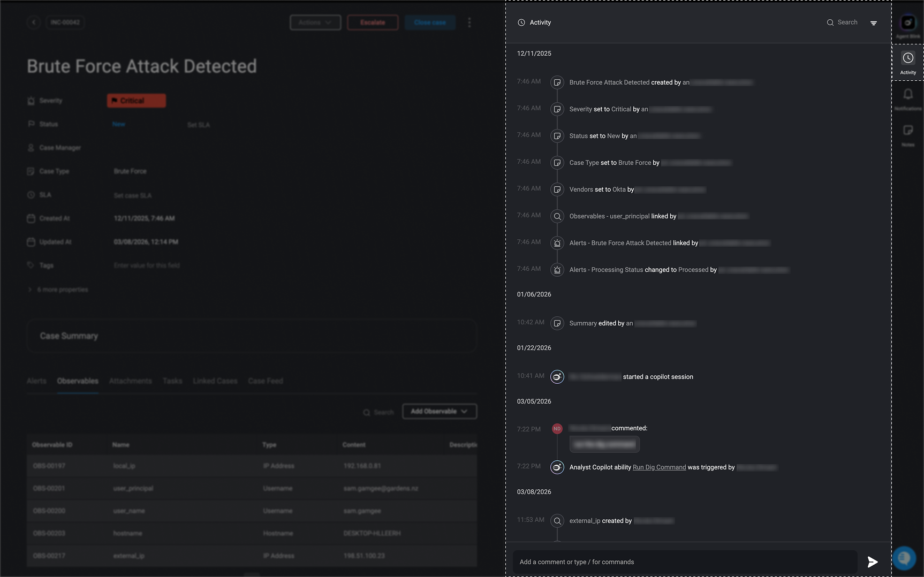Click the alert icon for 'Alerts - Brute Force Attack Detected linked'

pos(557,243)
